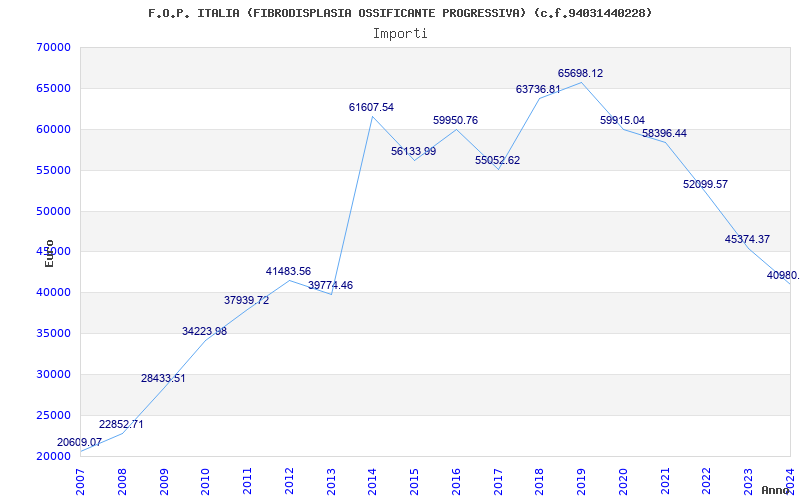This screenshot has height=500, width=800.
Task: Click x-axis year 2019
Action: coord(582,482)
